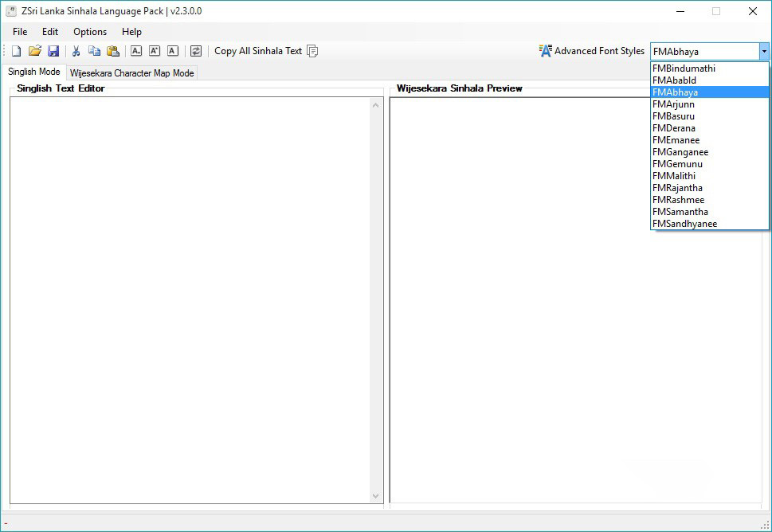
Task: Choose FMGanganee font option
Action: click(x=680, y=151)
